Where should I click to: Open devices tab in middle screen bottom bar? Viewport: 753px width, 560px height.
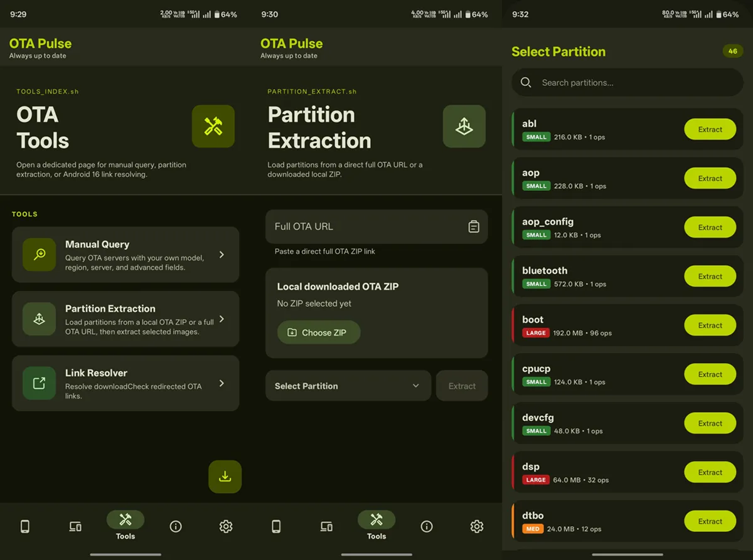point(326,527)
